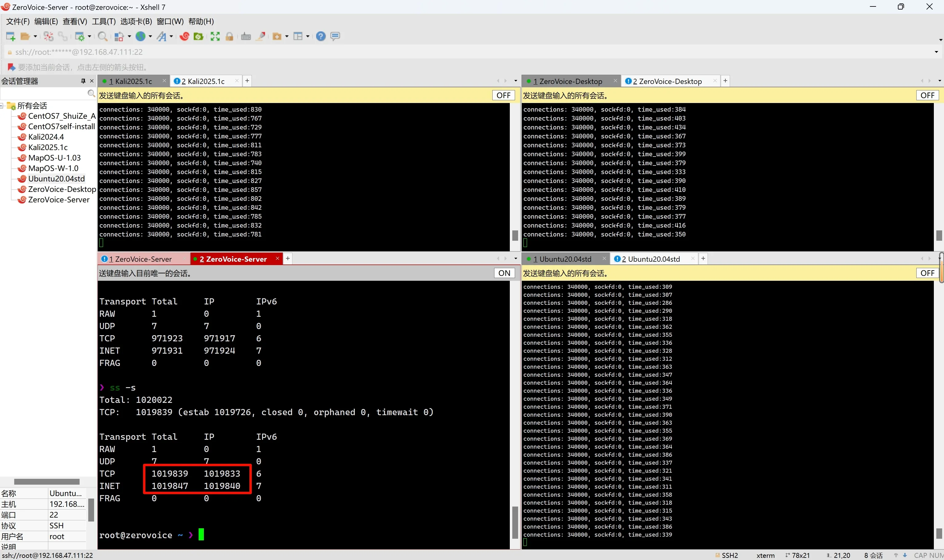Screen dimensions: 944x560
Task: Switch to tab 2 ZeroVoice-Desktop
Action: coord(667,81)
